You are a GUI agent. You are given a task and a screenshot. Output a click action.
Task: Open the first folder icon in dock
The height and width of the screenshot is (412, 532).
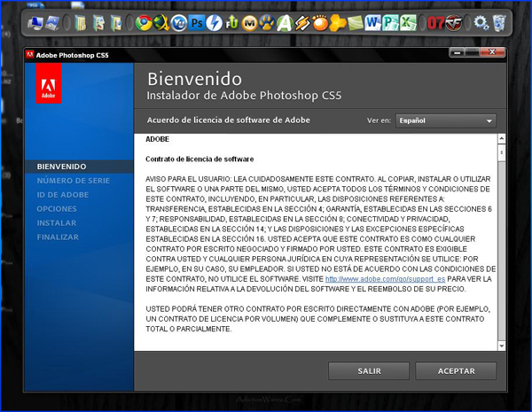coord(81,23)
